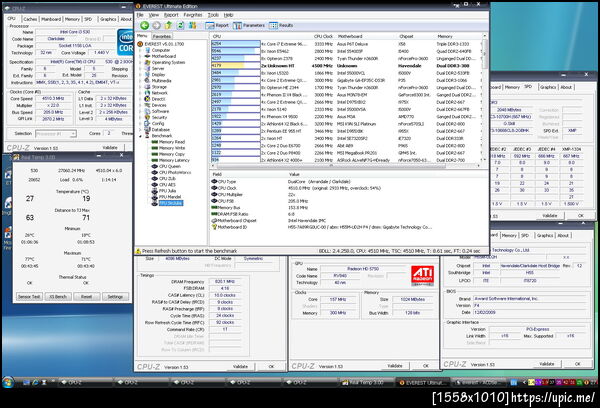
Task: Expand the Display node in EVEREST tree
Action: [x=140, y=75]
